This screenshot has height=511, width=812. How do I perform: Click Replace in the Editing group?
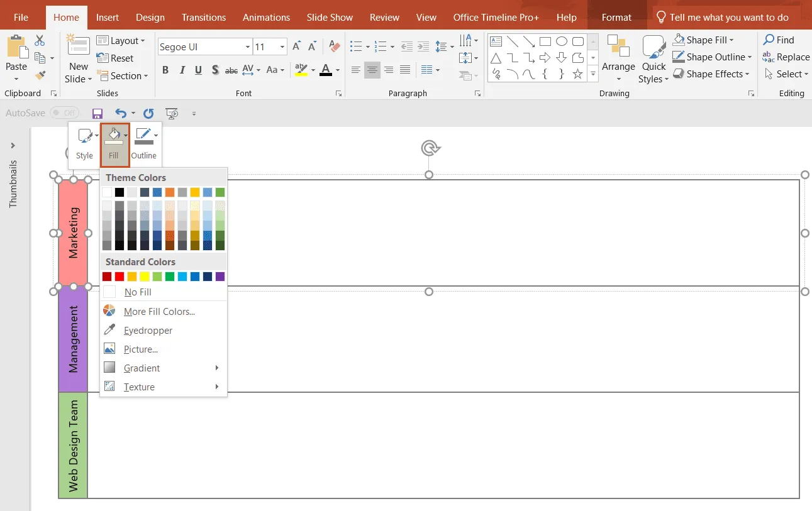pyautogui.click(x=790, y=57)
